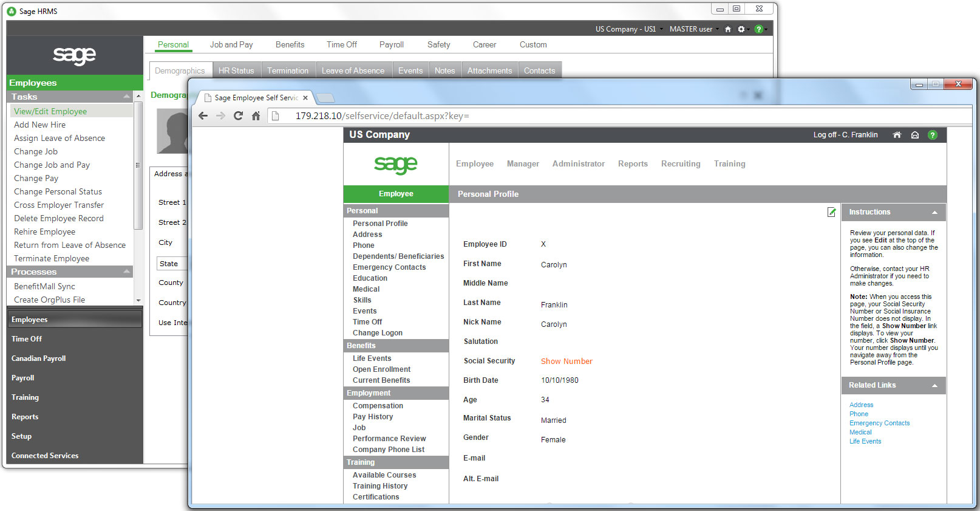Click the browser toolbar home button
Viewport: 980px width, 511px height.
pyautogui.click(x=256, y=115)
